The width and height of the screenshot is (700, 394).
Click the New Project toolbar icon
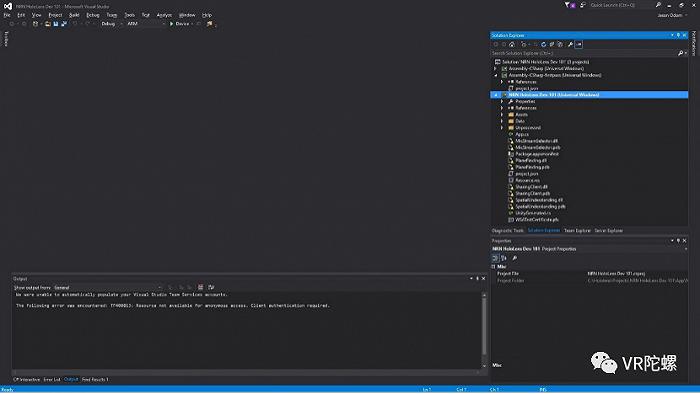(x=35, y=24)
